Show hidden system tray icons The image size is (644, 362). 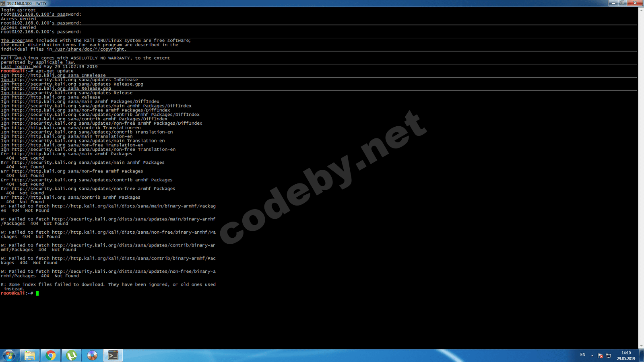click(x=592, y=356)
